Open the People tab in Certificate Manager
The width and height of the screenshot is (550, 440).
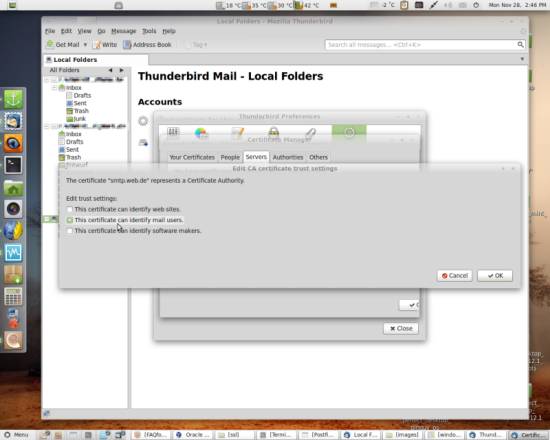click(x=230, y=157)
